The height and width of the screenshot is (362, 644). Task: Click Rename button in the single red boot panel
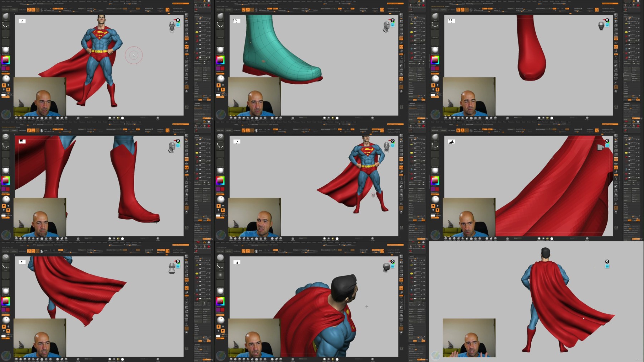pyautogui.click(x=628, y=68)
